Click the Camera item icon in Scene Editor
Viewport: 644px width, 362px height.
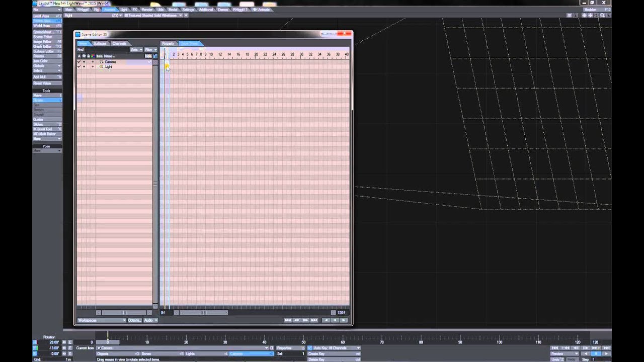pyautogui.click(x=101, y=62)
